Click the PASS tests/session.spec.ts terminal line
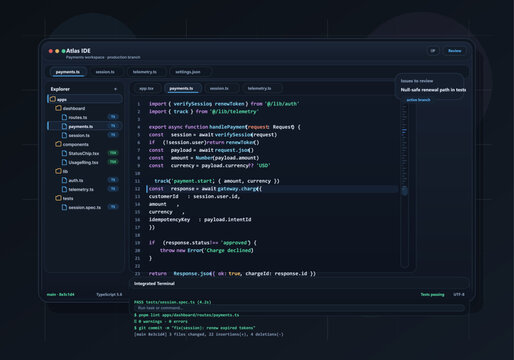 pos(172,302)
